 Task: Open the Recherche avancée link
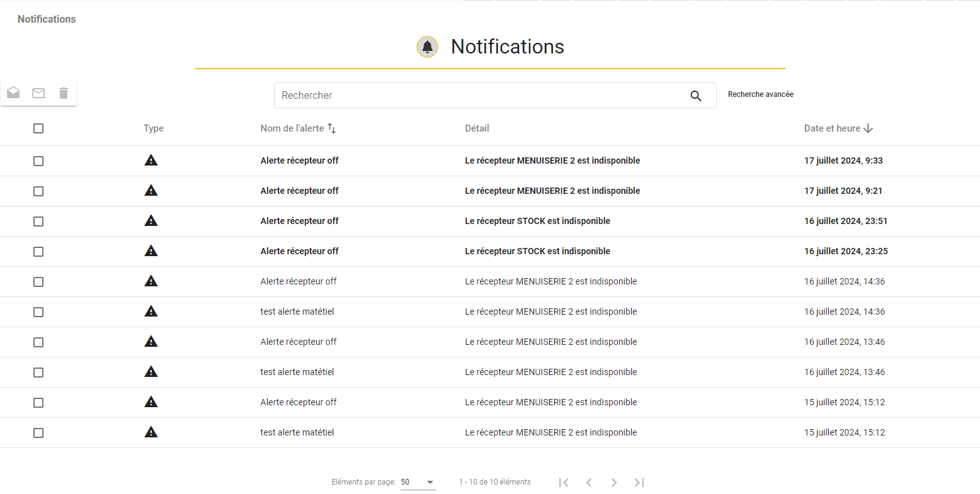pos(761,94)
